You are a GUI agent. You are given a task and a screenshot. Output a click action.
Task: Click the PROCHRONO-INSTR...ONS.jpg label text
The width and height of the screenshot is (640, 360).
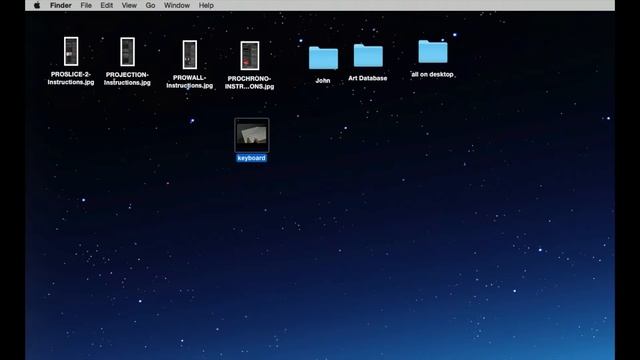click(249, 82)
